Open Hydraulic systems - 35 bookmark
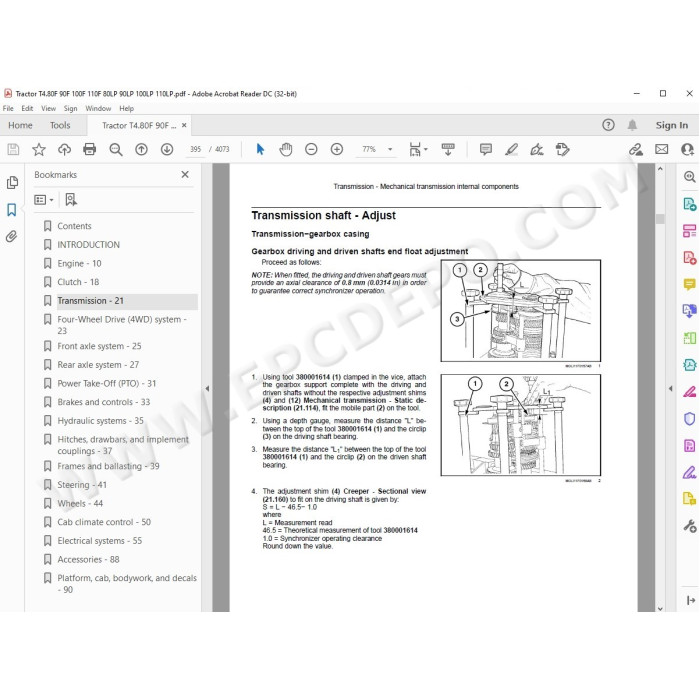Image resolution: width=700 pixels, height=700 pixels. (x=100, y=421)
